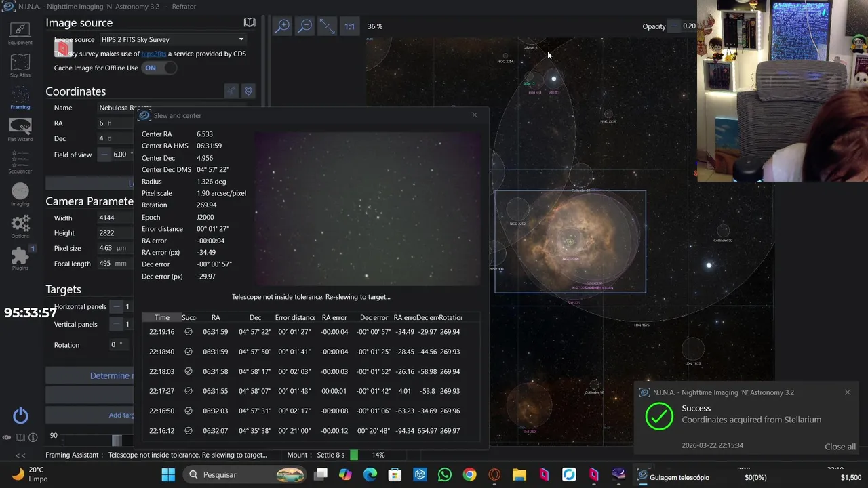Click the info circle icon in sidebar
This screenshot has height=488, width=868.
32,438
